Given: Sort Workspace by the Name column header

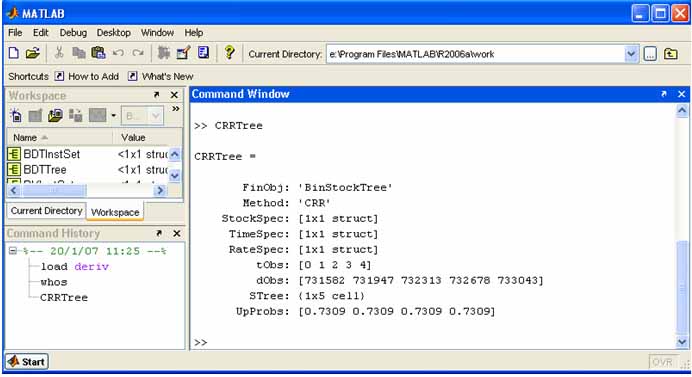Looking at the screenshot, I should (60, 137).
